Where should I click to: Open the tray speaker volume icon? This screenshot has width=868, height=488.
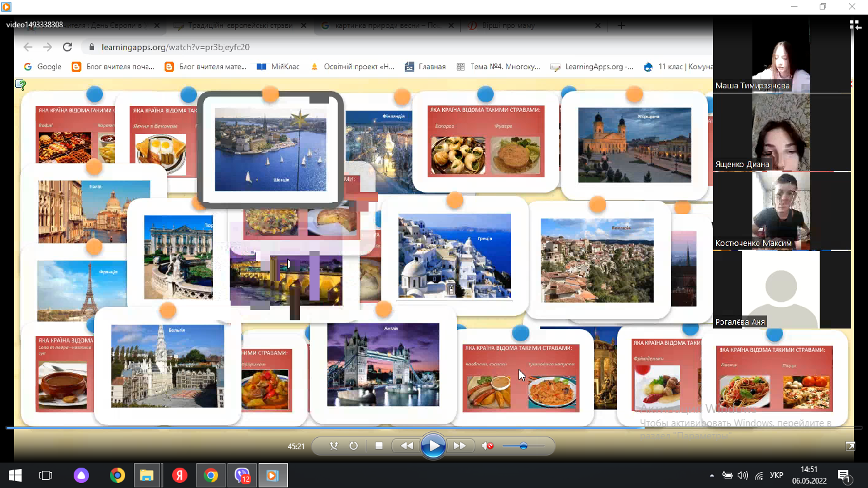743,475
